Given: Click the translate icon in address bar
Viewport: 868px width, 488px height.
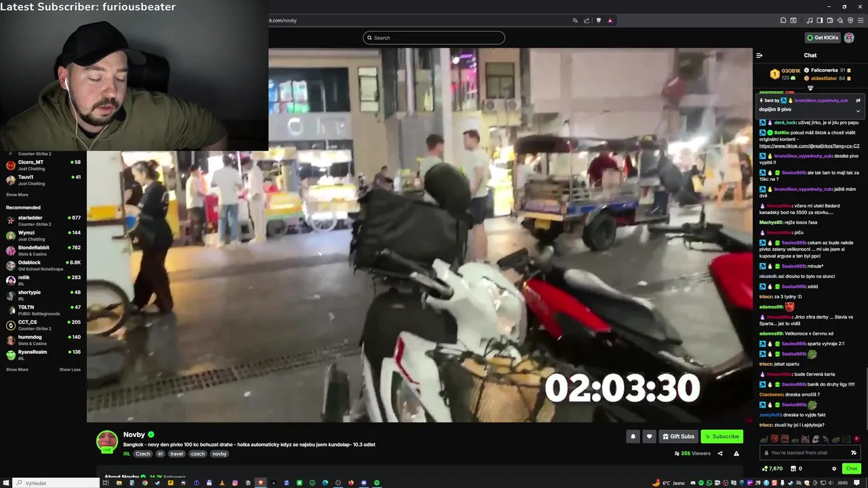Looking at the screenshot, I should [x=575, y=20].
